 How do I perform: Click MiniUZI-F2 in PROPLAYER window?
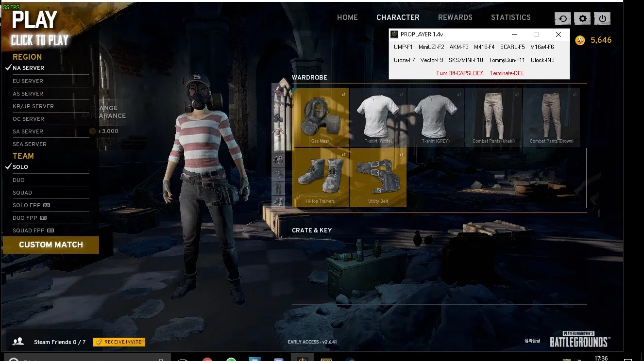pyautogui.click(x=431, y=47)
